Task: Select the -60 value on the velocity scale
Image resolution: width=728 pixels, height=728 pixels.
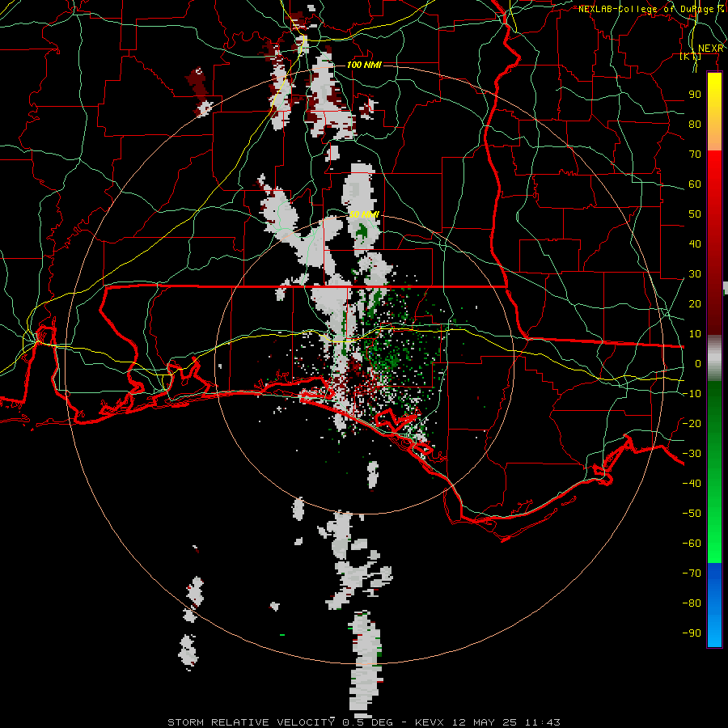Action: click(692, 544)
